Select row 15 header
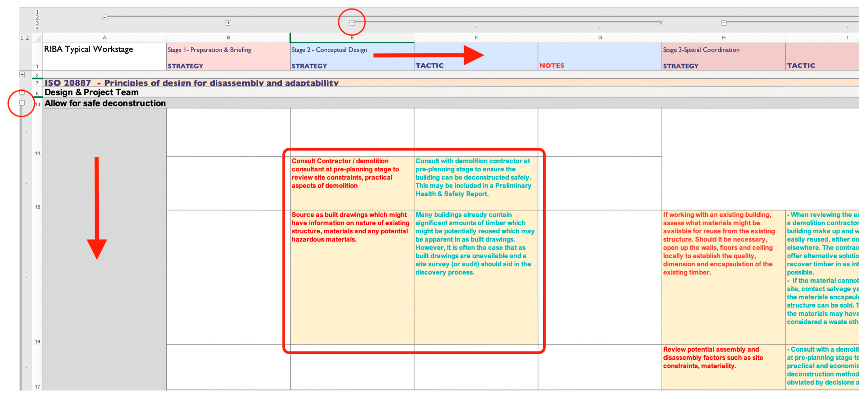868x399 pixels. click(x=37, y=183)
